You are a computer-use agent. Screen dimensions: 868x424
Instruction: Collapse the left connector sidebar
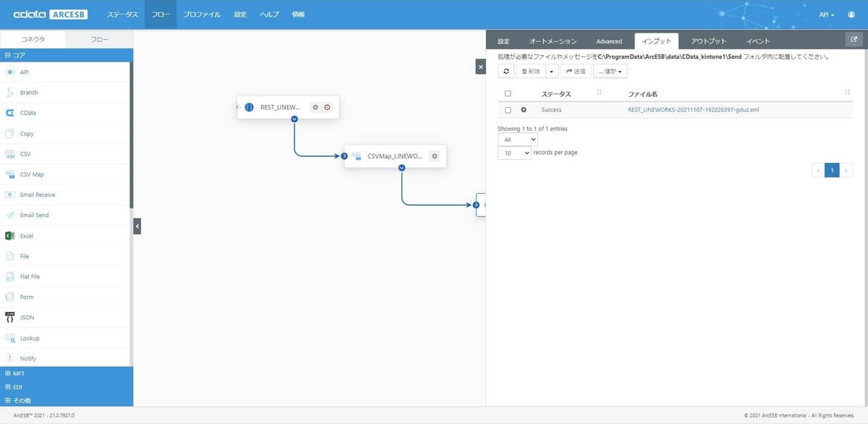tap(137, 226)
